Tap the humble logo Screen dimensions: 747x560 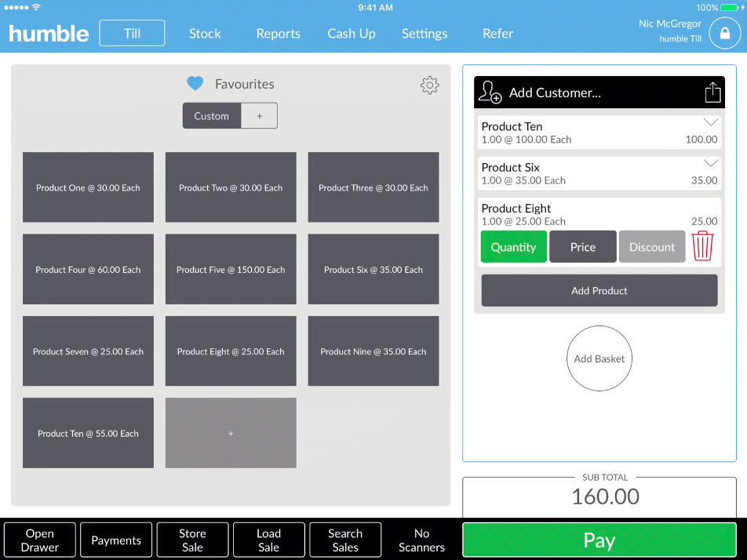[49, 33]
